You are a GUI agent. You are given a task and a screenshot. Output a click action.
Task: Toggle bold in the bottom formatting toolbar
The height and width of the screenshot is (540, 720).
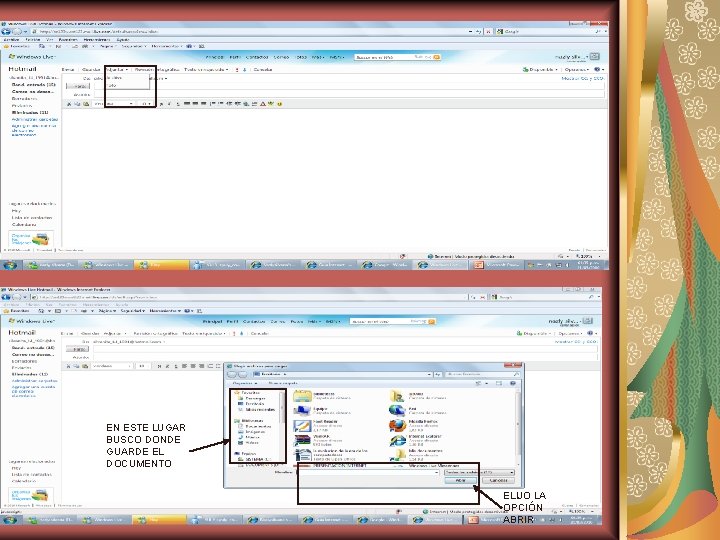(x=159, y=366)
